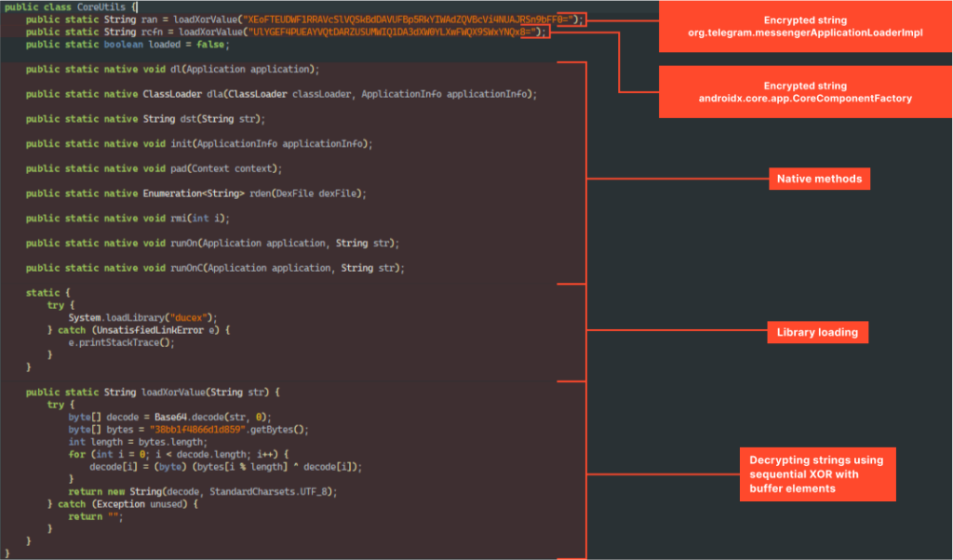
Task: Click the 'Native methods' annotation label
Action: (819, 178)
